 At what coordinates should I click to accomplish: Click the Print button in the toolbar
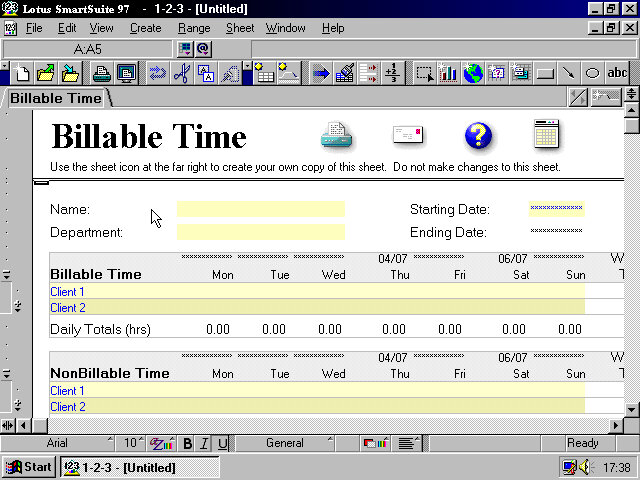(102, 73)
